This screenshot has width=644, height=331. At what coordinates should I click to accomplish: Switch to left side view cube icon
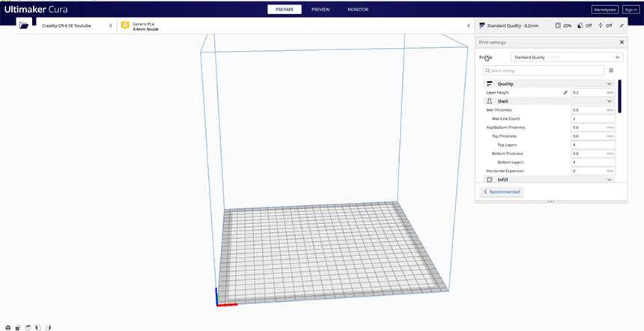coord(37,328)
